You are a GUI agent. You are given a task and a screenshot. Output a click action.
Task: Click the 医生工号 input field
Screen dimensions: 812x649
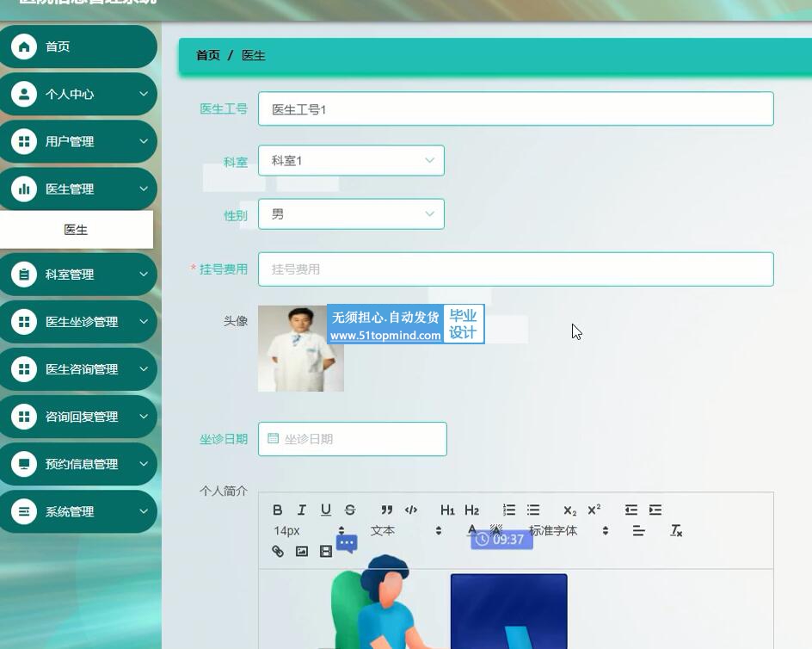(516, 108)
